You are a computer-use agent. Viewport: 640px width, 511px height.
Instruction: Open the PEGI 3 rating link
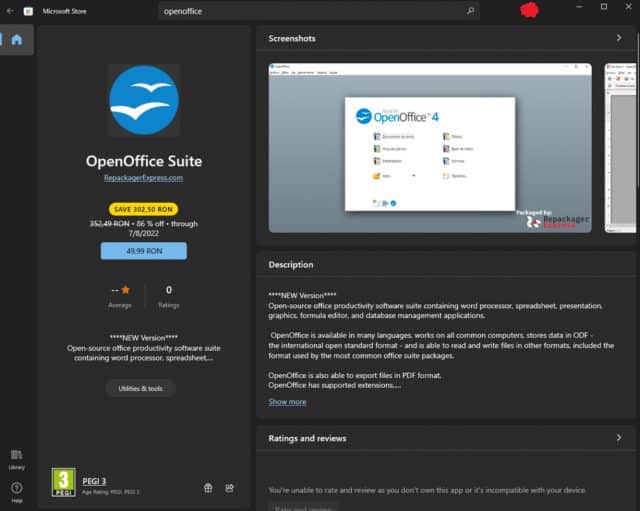click(x=94, y=481)
